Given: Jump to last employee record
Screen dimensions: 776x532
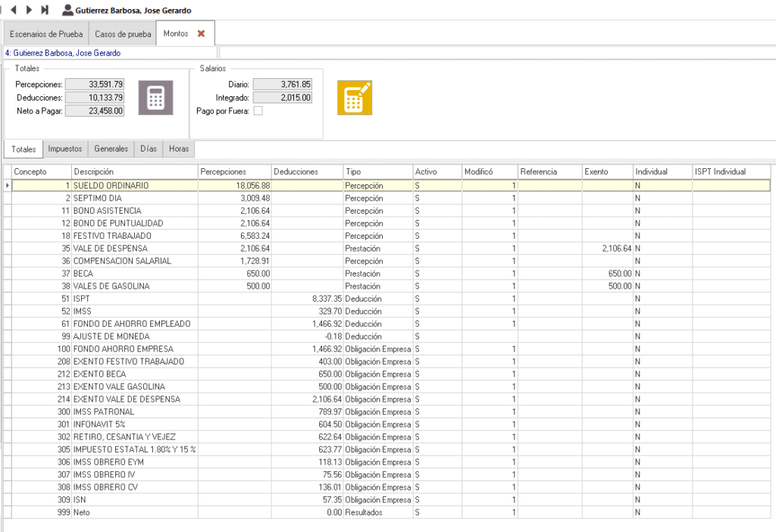Looking at the screenshot, I should point(45,11).
